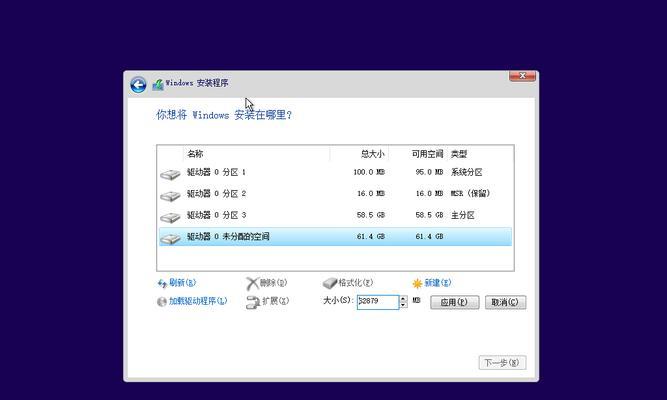This screenshot has width=667, height=400.
Task: Click the 总大小 column header
Action: click(359, 154)
